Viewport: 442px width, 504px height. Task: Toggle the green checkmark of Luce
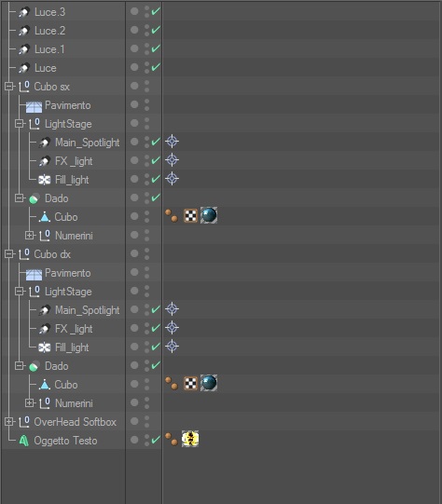tap(156, 67)
